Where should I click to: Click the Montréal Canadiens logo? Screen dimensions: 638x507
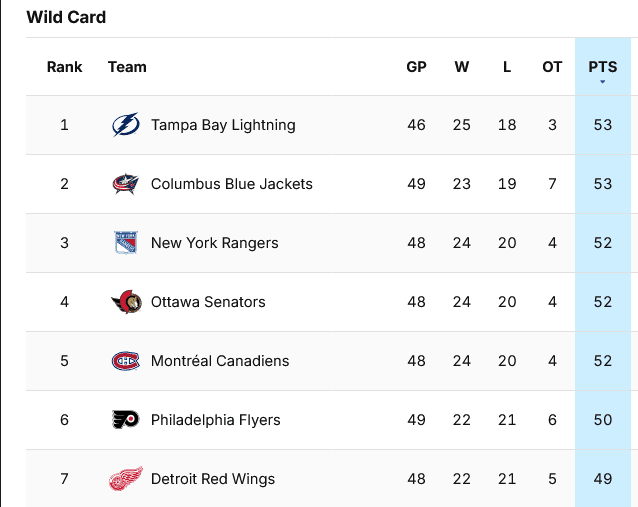coord(126,361)
